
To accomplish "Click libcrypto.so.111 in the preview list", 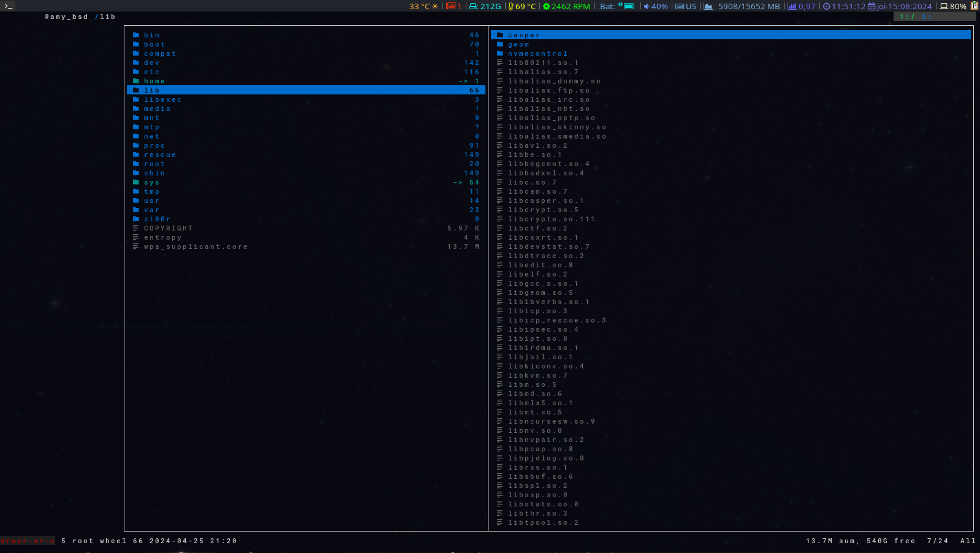I will pyautogui.click(x=551, y=219).
